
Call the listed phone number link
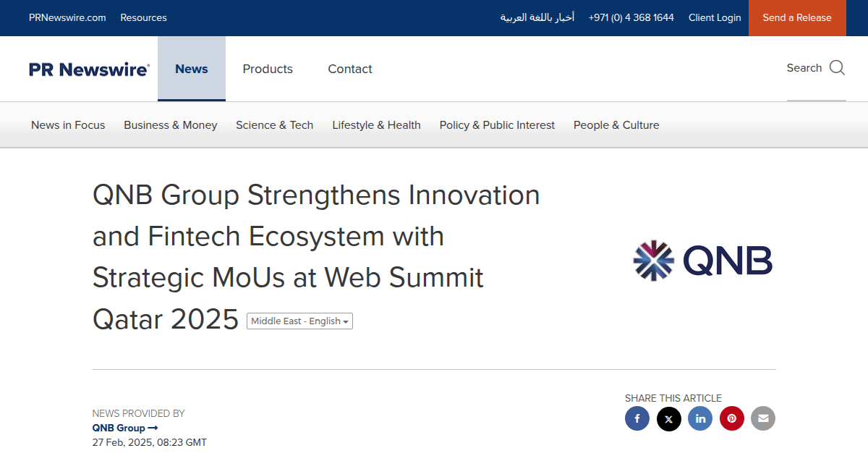(x=631, y=17)
